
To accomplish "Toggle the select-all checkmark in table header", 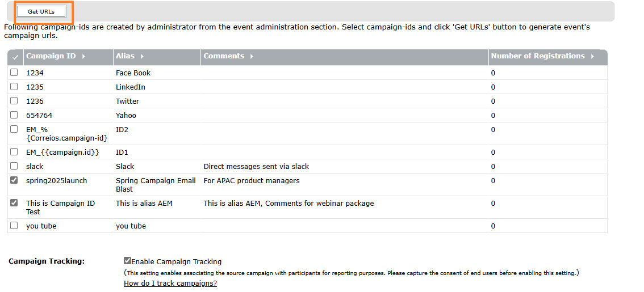I will (x=15, y=57).
